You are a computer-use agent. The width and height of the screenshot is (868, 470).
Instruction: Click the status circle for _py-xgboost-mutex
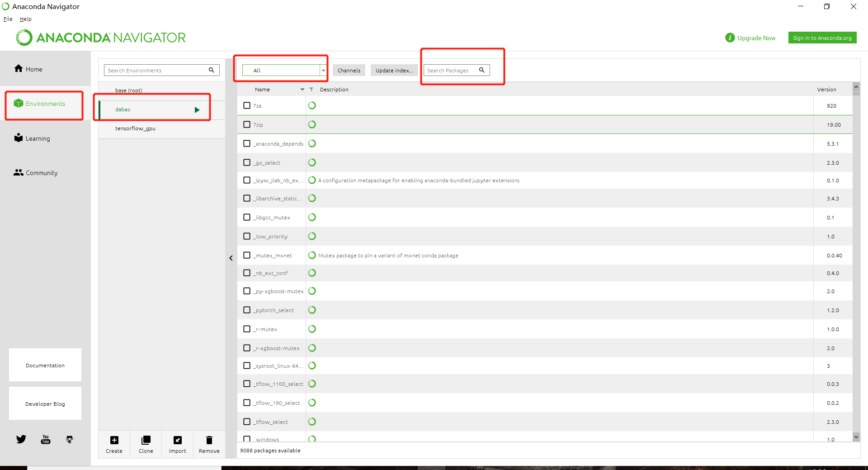[x=312, y=291]
